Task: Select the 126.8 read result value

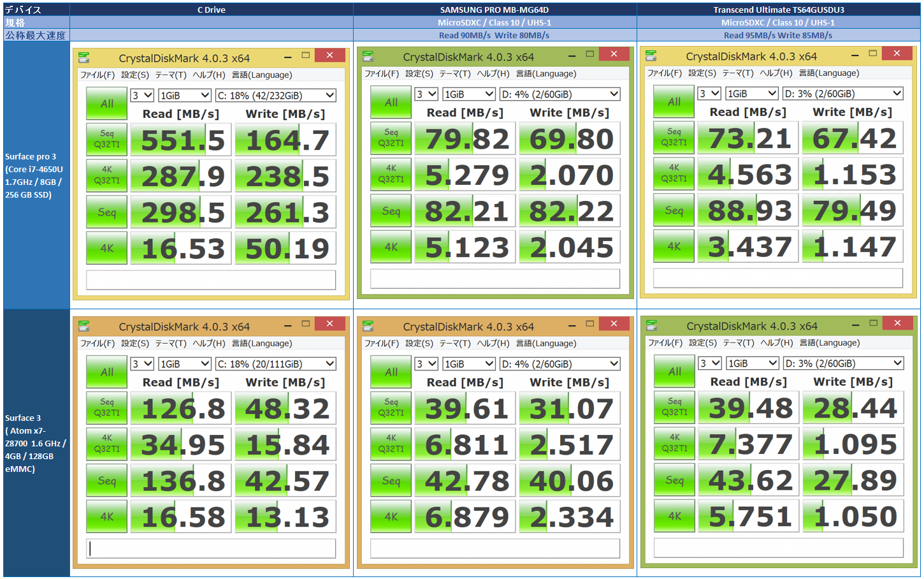Action: point(181,409)
